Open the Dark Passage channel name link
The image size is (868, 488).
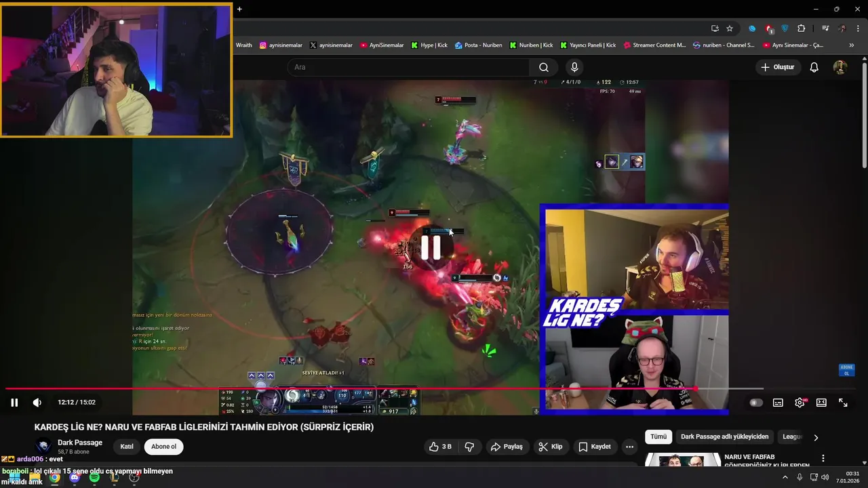[80, 443]
